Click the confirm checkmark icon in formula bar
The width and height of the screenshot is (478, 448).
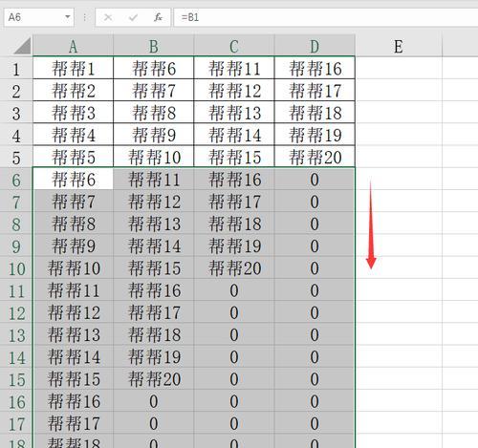(x=133, y=17)
